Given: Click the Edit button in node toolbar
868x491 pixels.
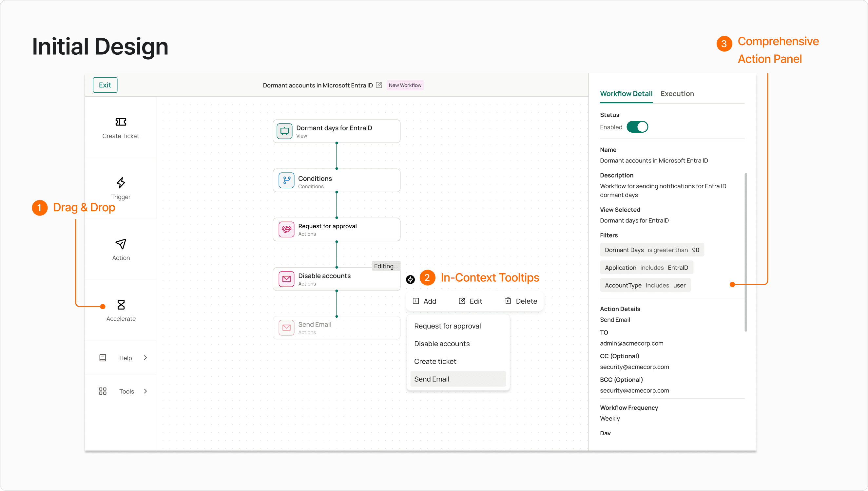Looking at the screenshot, I should coord(470,301).
